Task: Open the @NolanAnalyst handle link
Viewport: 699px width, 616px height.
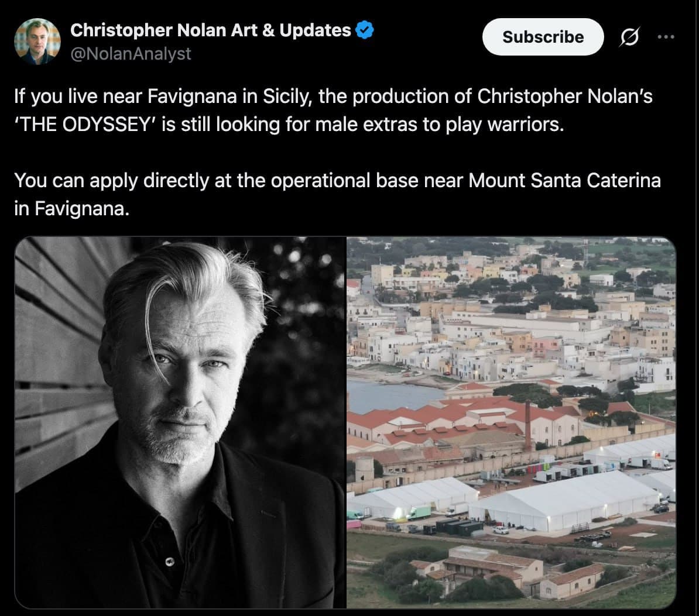Action: click(131, 54)
